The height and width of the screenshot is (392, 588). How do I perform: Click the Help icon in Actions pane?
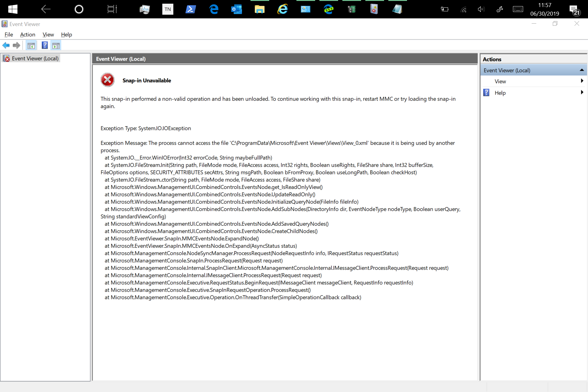click(x=486, y=92)
